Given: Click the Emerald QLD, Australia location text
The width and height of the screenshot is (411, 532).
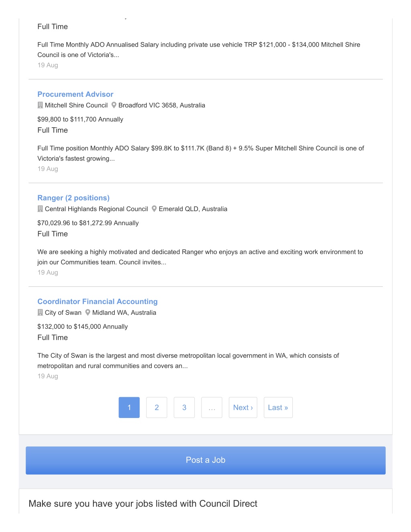Looking at the screenshot, I should click(x=193, y=209).
